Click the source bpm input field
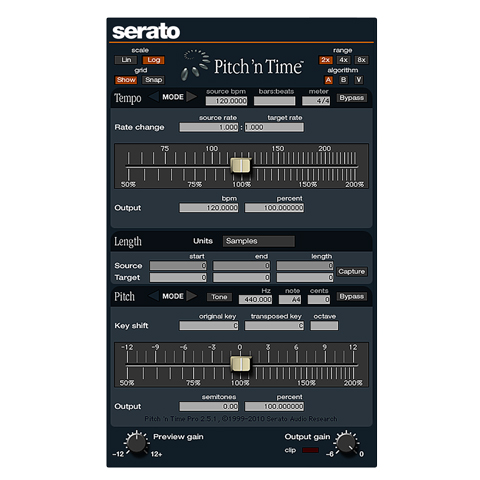The width and height of the screenshot is (480, 480). (226, 101)
